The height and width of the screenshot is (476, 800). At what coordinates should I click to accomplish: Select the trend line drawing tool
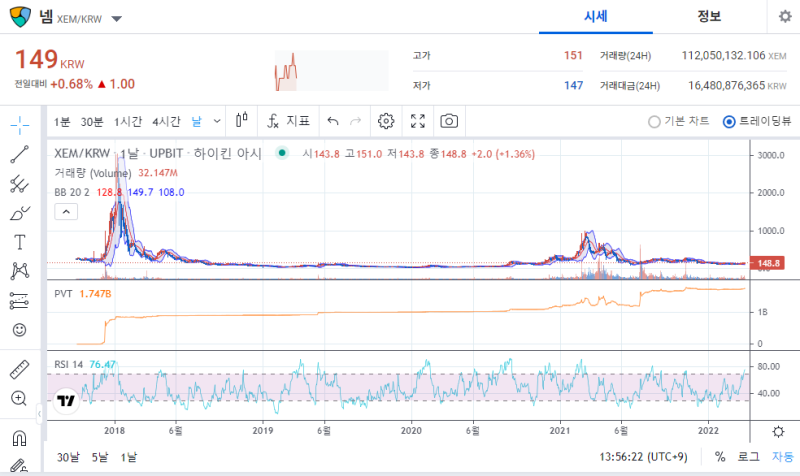20,154
